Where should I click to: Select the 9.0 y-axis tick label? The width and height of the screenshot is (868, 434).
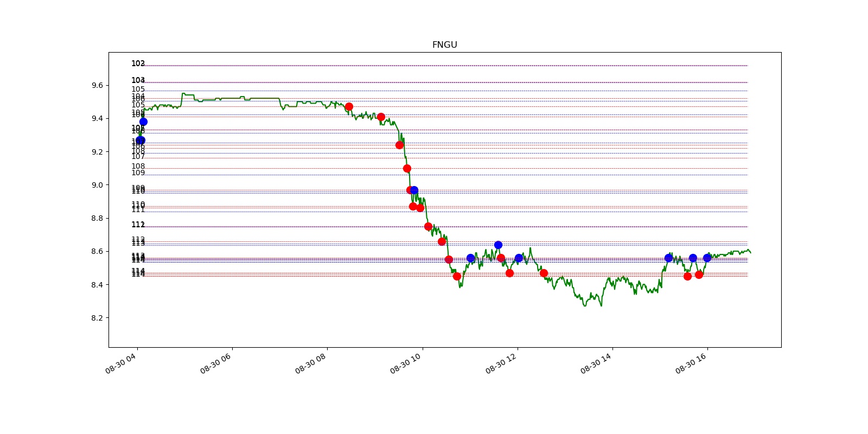[x=97, y=185]
